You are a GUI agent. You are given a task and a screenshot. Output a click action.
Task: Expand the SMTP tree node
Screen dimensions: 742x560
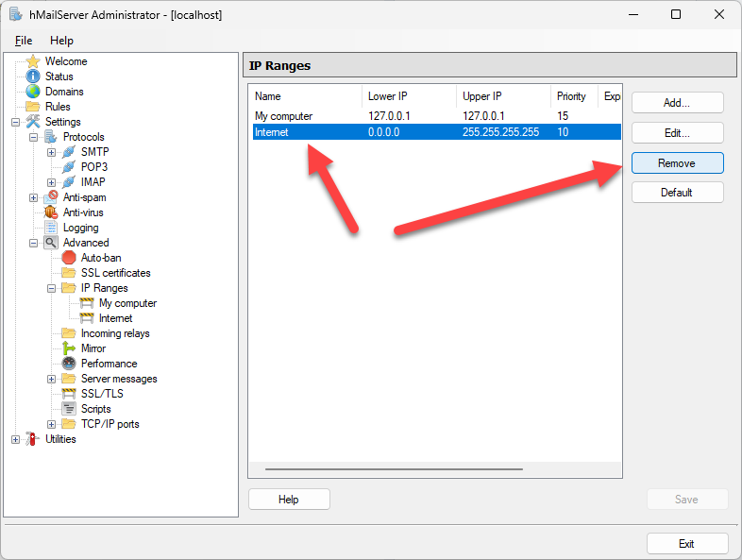click(x=52, y=152)
